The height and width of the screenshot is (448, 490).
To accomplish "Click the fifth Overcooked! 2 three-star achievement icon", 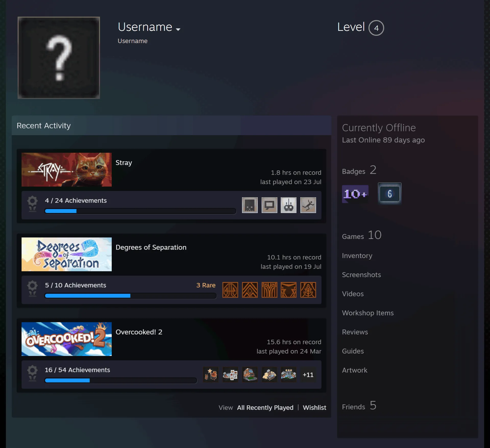I will click(x=289, y=374).
